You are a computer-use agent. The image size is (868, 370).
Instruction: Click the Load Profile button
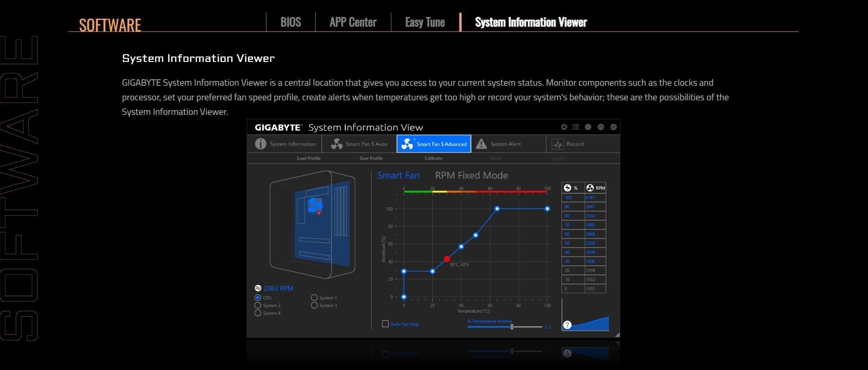[x=308, y=158]
